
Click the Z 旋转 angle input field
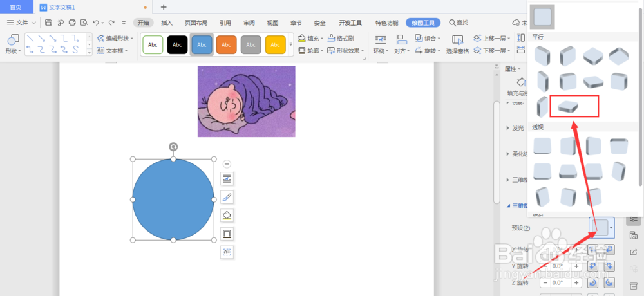[x=561, y=283]
